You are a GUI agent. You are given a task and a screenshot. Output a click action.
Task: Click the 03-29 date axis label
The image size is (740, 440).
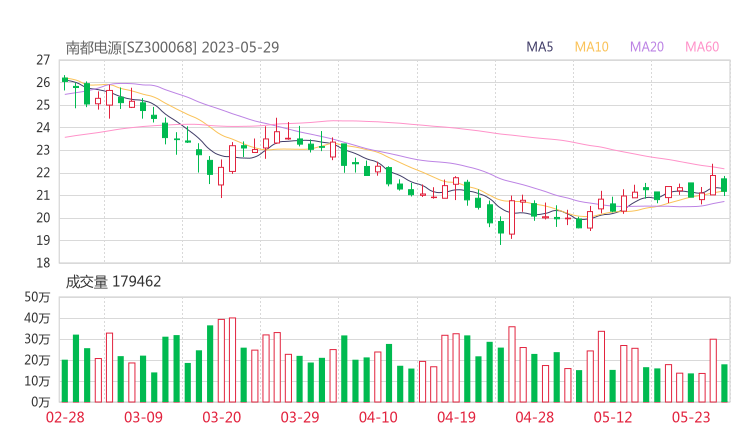300,417
